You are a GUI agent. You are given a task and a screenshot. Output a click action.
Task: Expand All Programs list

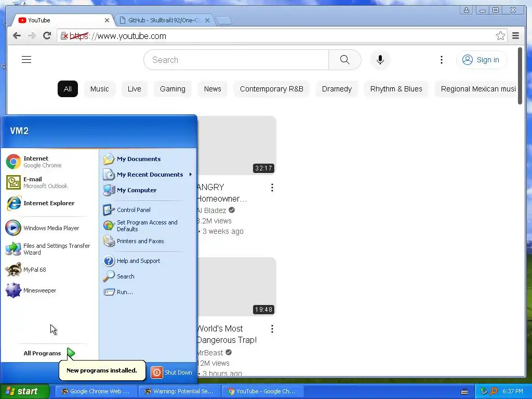[x=49, y=353]
